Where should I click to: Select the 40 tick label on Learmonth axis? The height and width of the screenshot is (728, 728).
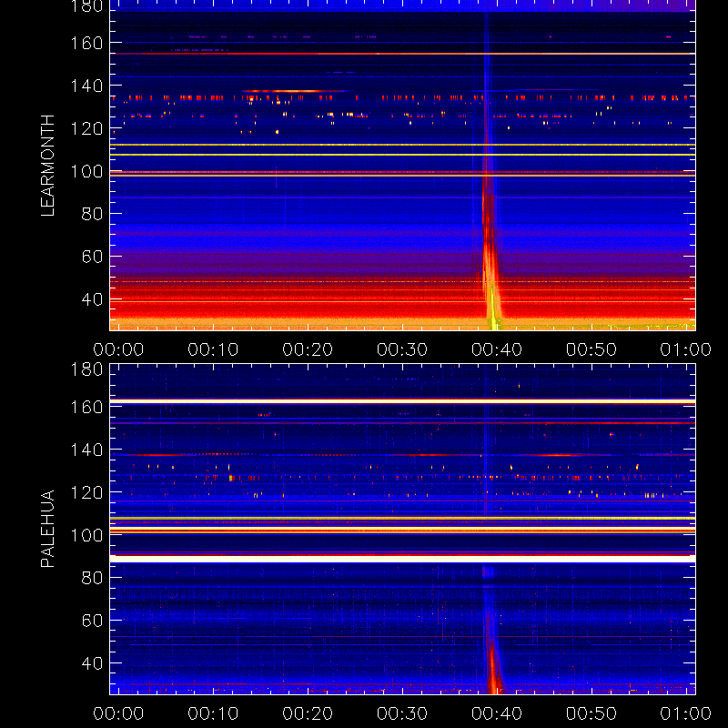tap(92, 299)
